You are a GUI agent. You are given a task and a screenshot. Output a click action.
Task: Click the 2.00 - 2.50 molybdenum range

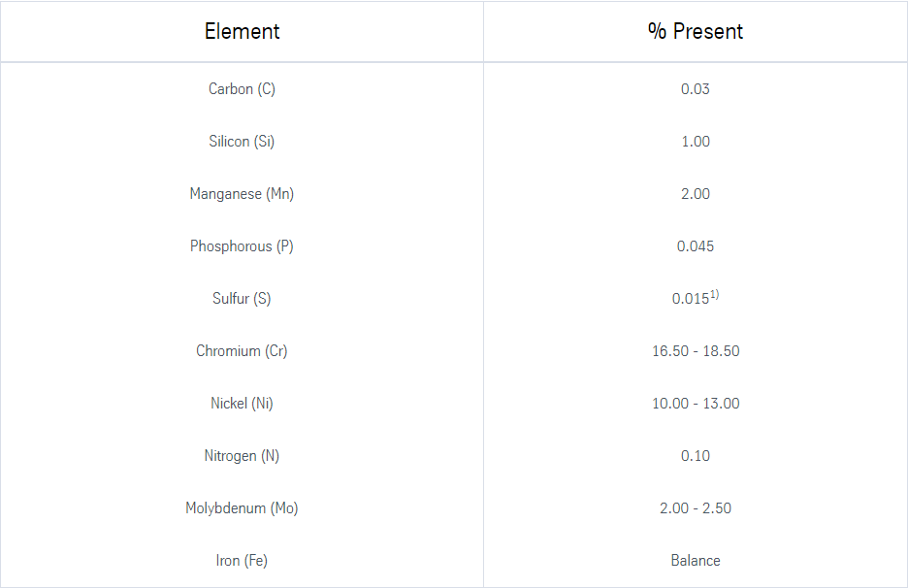point(696,508)
